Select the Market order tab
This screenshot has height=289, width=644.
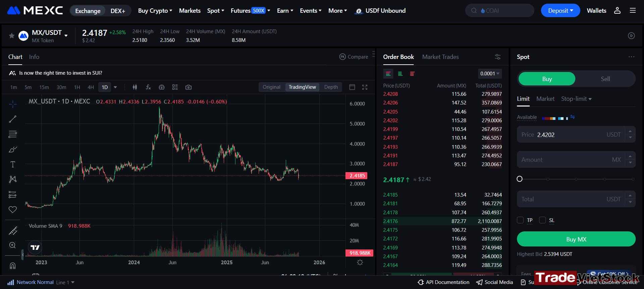tap(545, 99)
